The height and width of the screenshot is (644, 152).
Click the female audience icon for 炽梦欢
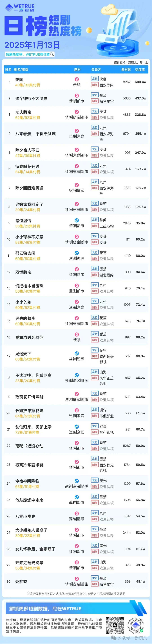tap(77, 579)
